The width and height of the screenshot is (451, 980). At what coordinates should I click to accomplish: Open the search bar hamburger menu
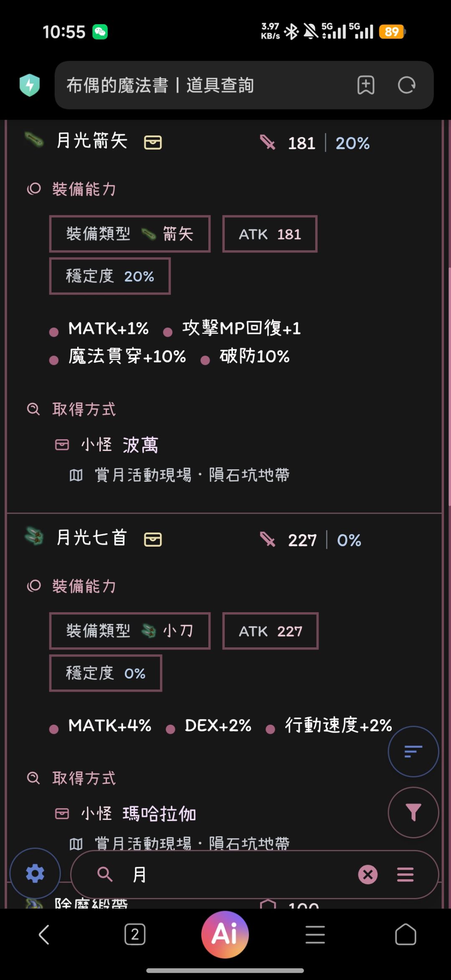coord(405,874)
